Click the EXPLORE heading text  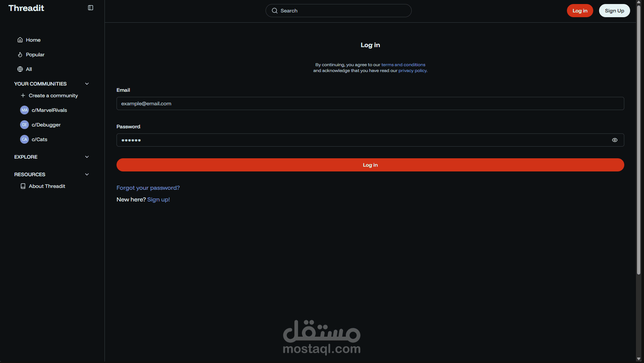(x=26, y=157)
